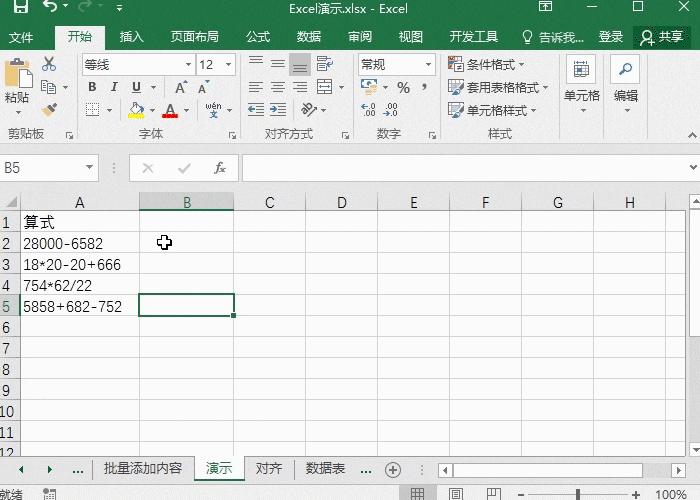This screenshot has width=700, height=500.
Task: Apply percent style icon
Action: (x=404, y=88)
